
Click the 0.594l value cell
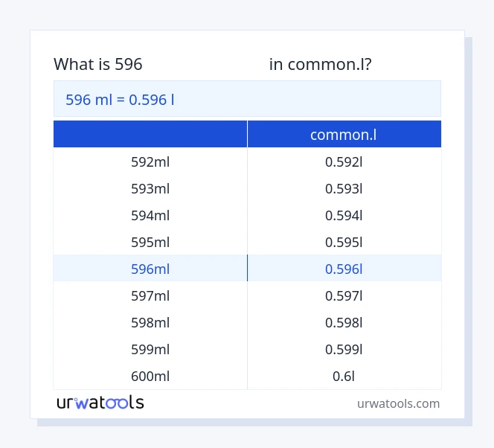tap(344, 215)
